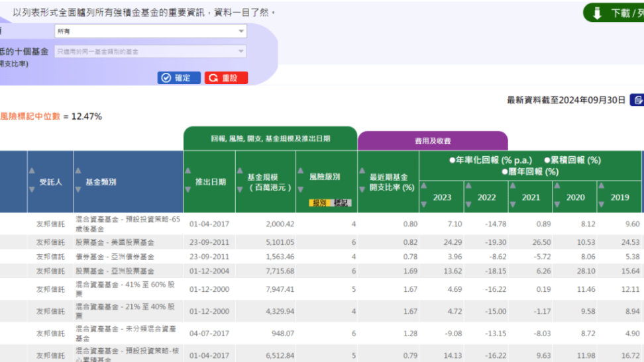Select 年率化回報 (% p.a.) radio option
This screenshot has width=644, height=362.
tap(452, 160)
